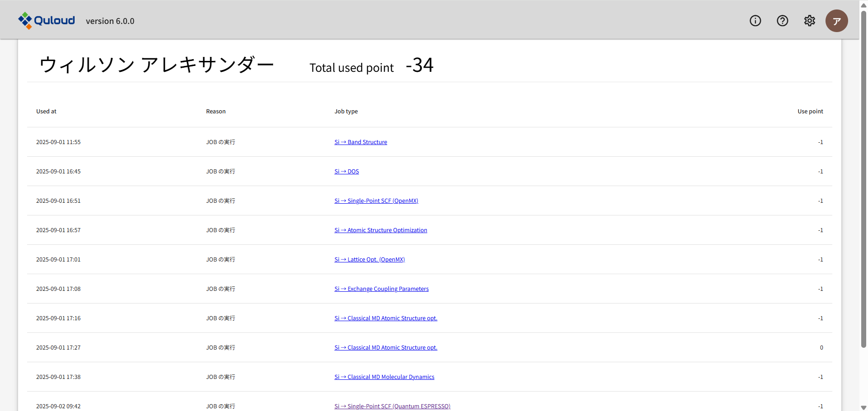
Task: Click the vertical scrollbar thumb
Action: 863,181
